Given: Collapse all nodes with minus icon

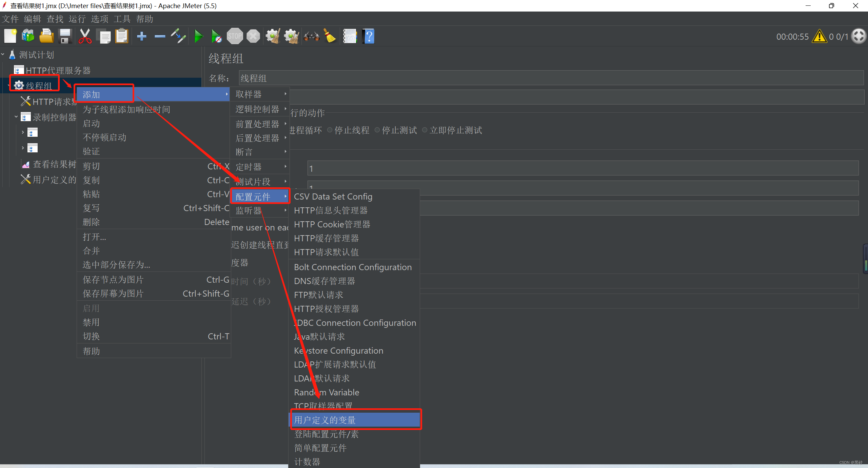Looking at the screenshot, I should point(160,36).
